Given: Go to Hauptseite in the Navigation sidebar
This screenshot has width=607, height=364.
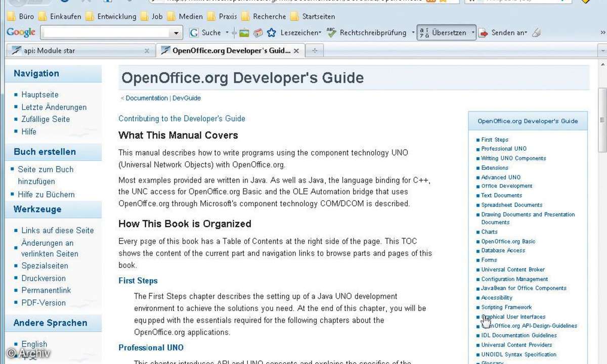Looking at the screenshot, I should coord(39,95).
